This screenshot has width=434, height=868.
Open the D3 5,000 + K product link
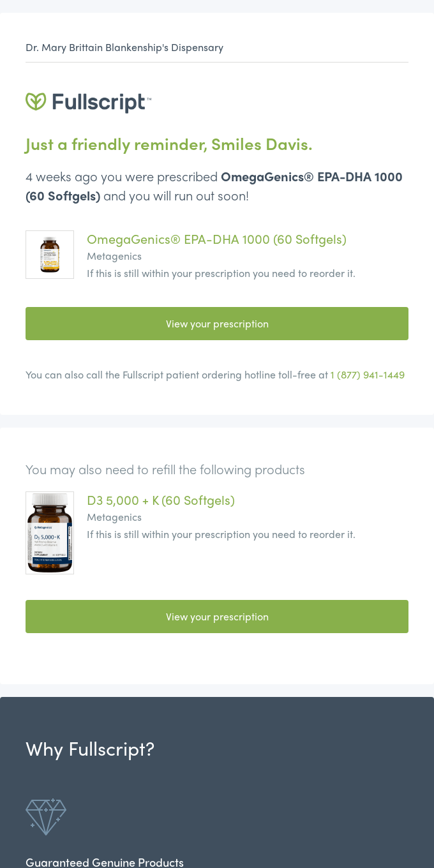pos(160,501)
